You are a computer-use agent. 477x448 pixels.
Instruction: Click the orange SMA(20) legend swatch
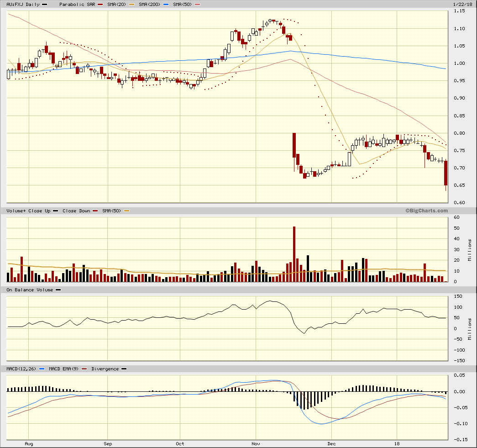point(131,4)
